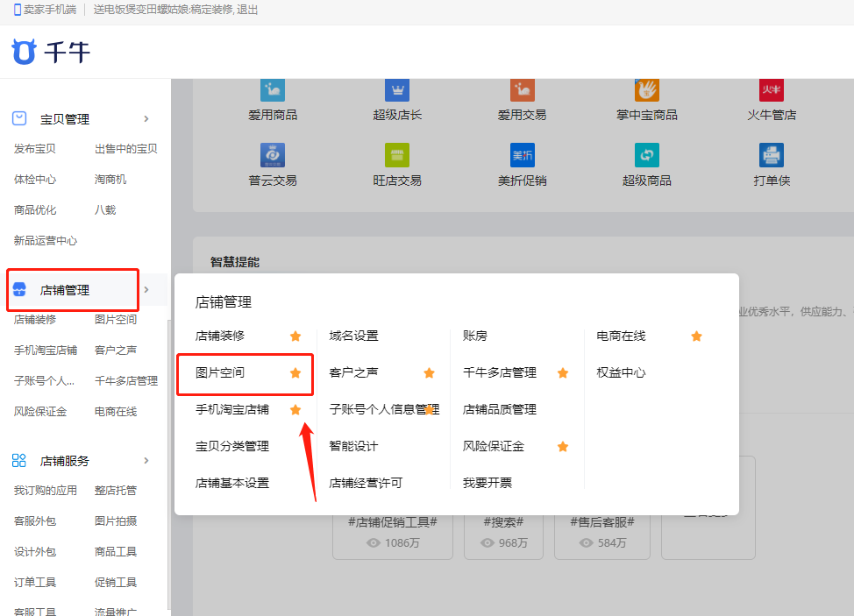Open the 爱用商品 app icon
The image size is (854, 616).
273,89
